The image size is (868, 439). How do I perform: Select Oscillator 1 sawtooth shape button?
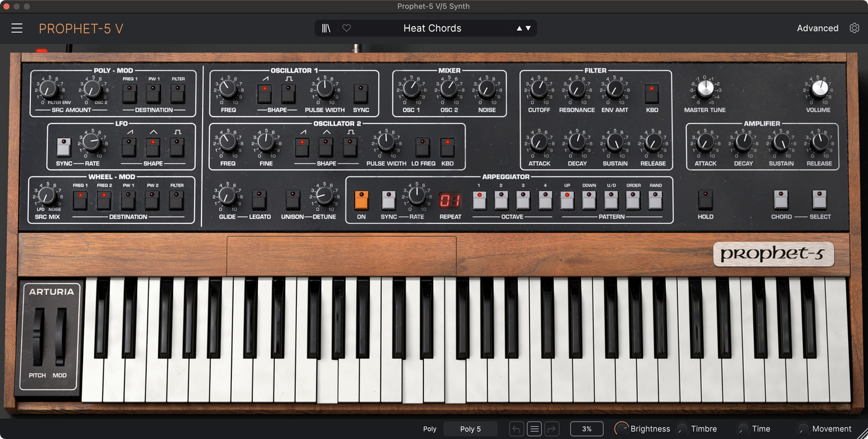point(265,94)
